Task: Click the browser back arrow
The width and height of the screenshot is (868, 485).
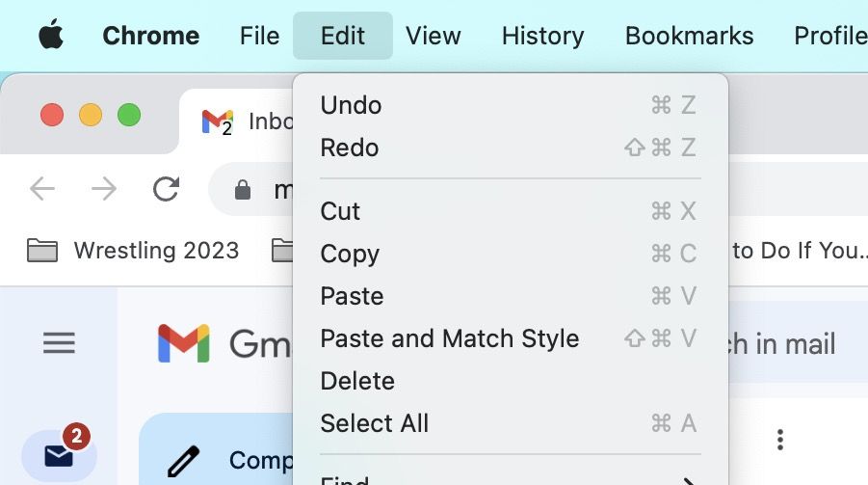Action: [x=42, y=189]
